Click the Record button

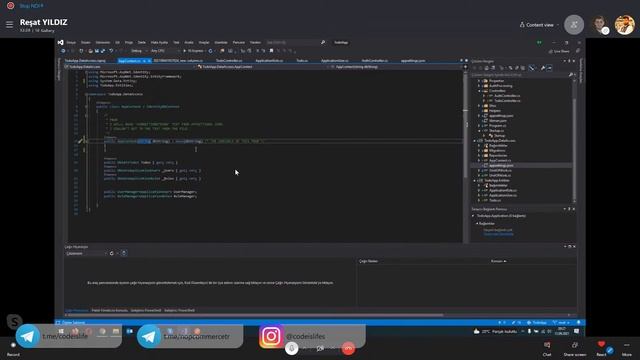tap(13, 349)
